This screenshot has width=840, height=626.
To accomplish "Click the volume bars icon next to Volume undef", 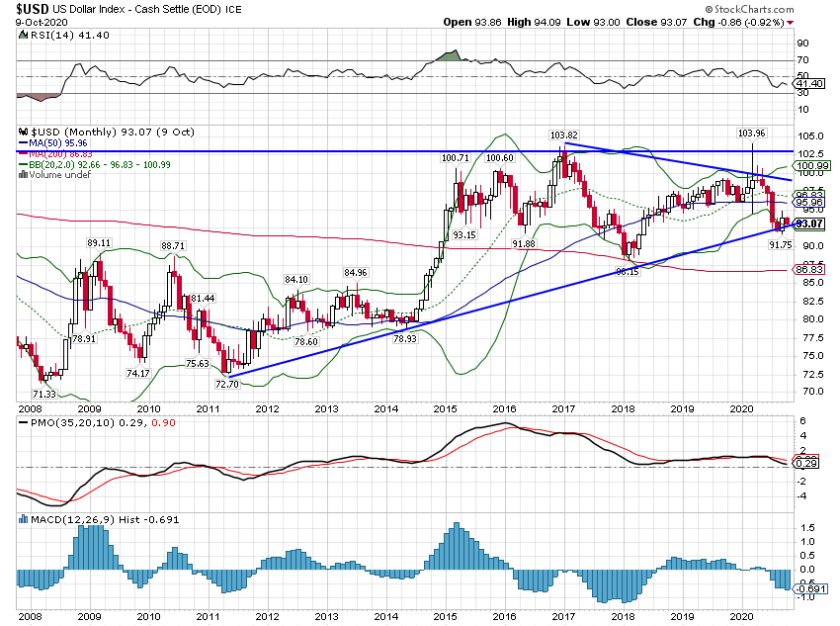I will pos(23,175).
